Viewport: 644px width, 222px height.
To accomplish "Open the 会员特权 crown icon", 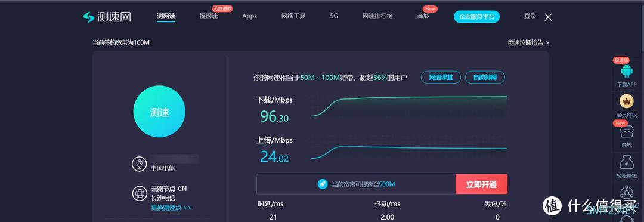I will click(627, 101).
